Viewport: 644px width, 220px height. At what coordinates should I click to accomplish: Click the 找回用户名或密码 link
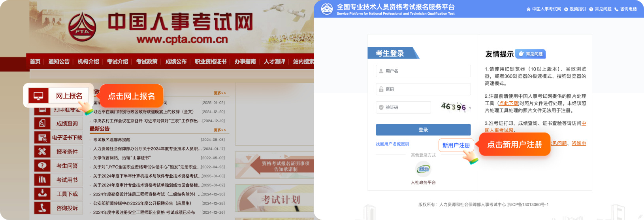pos(392,144)
